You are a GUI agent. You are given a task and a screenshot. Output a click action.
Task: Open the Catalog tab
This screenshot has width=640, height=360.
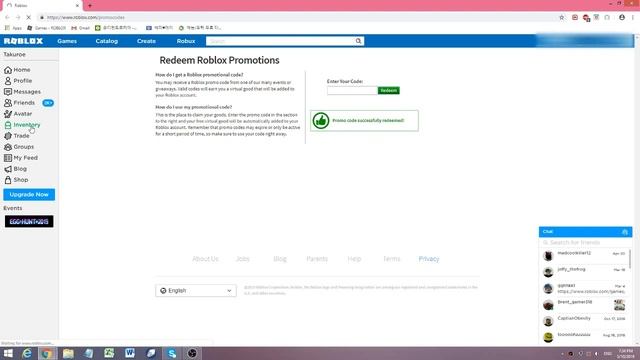pos(107,41)
